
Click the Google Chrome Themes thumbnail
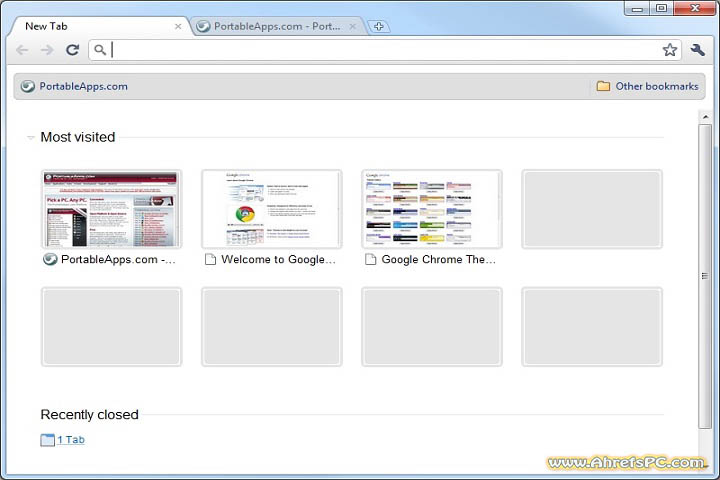pyautogui.click(x=432, y=209)
